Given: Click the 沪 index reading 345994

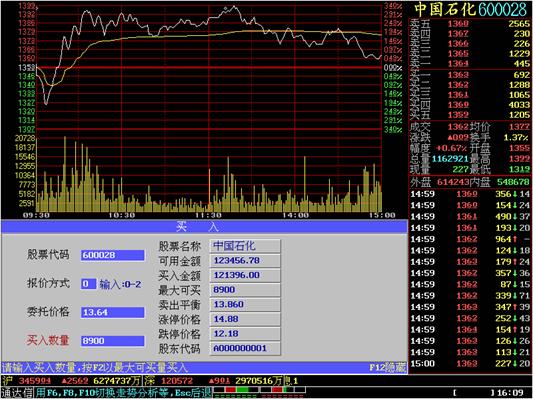Looking at the screenshot, I should coord(35,381).
